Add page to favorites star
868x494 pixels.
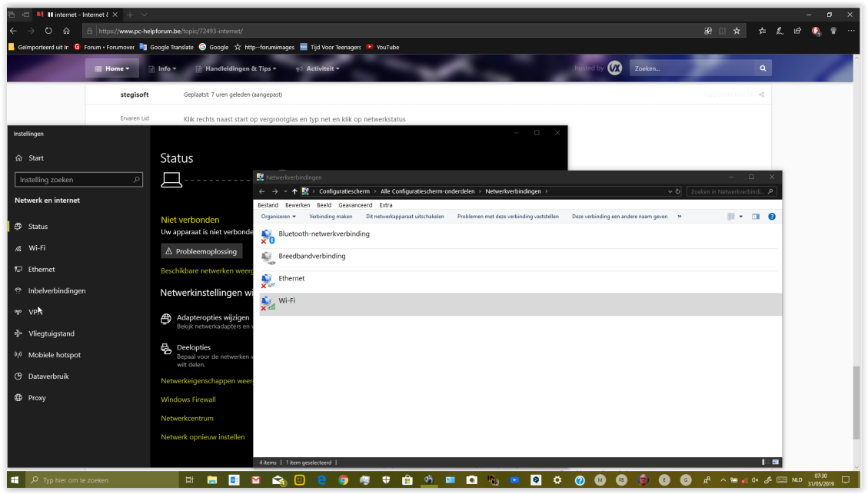737,31
